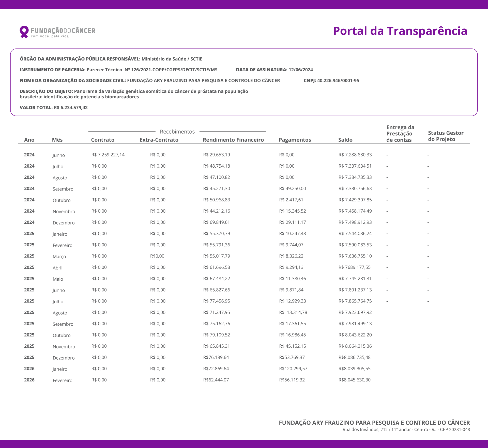The height and width of the screenshot is (448, 488).
Task: Click the Portal da Transparência title
Action: (x=400, y=31)
